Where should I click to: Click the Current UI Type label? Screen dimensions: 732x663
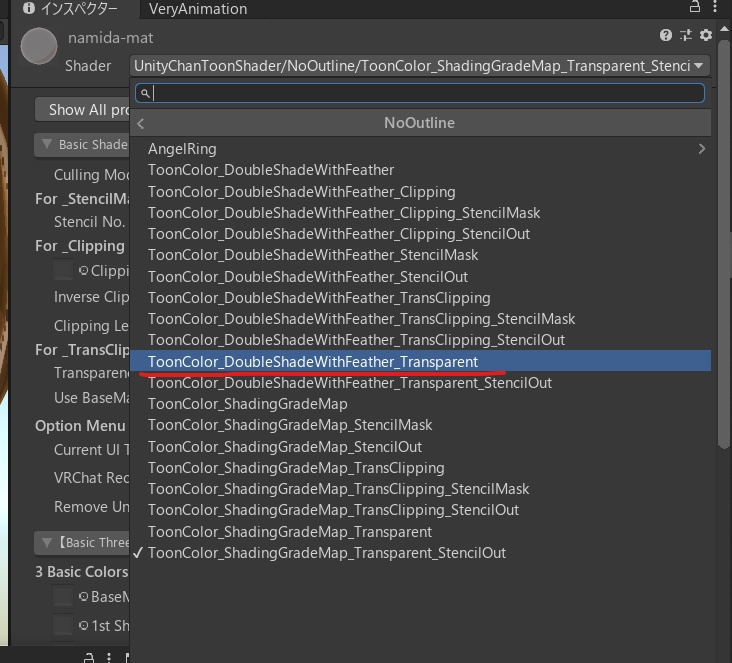pyautogui.click(x=92, y=450)
